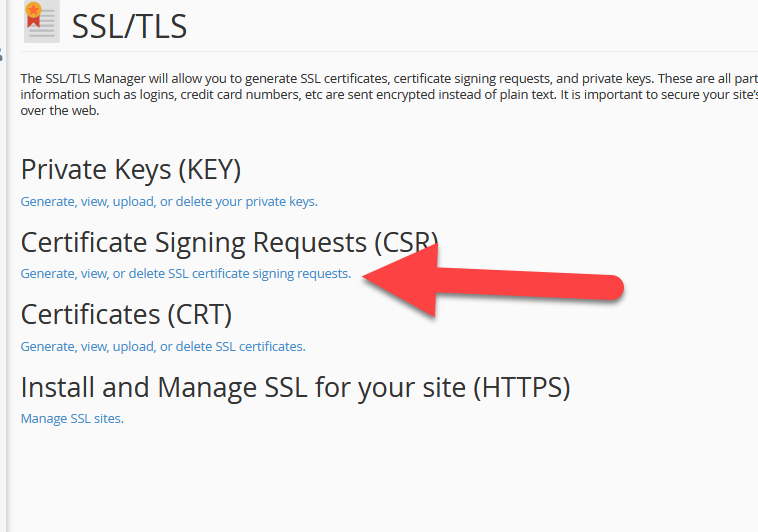The height and width of the screenshot is (532, 758).
Task: Click the orange star badge on certificate icon
Action: click(33, 9)
